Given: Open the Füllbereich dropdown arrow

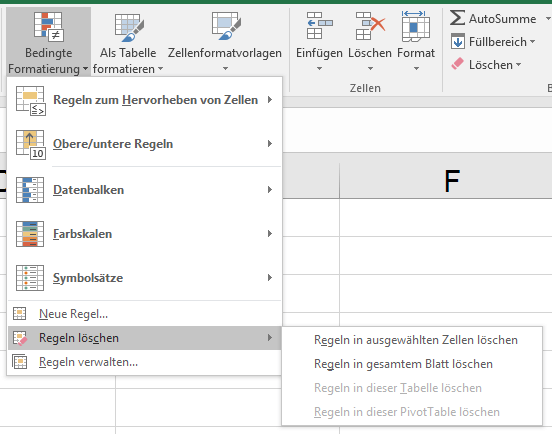Looking at the screenshot, I should point(532,42).
